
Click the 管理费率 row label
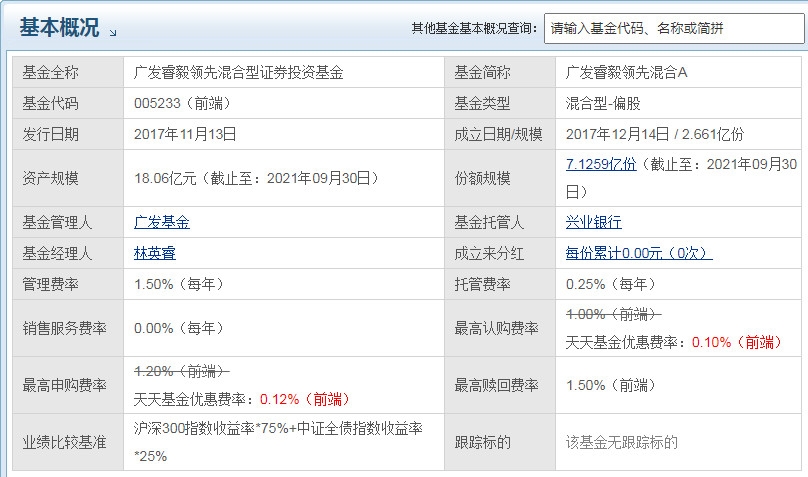coord(50,284)
